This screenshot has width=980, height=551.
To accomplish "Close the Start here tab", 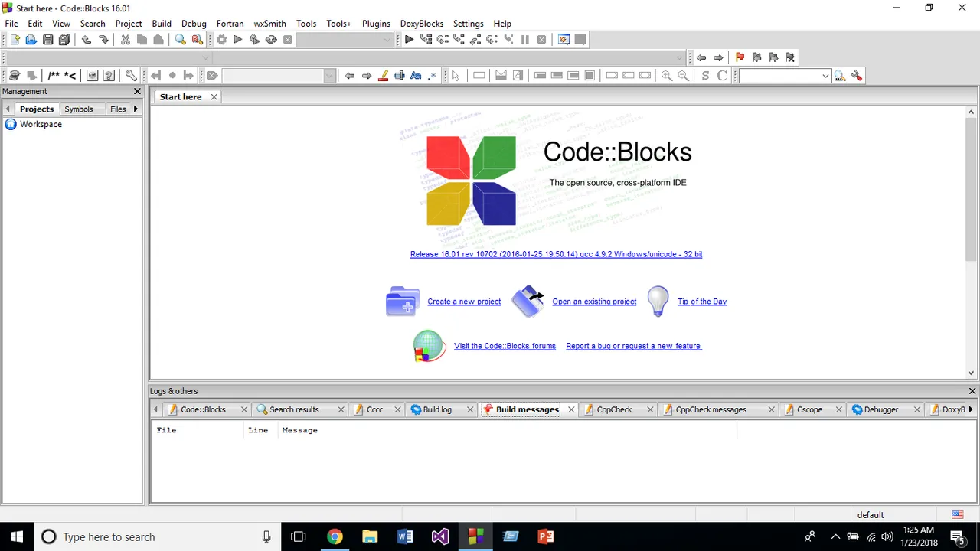I will [x=214, y=97].
